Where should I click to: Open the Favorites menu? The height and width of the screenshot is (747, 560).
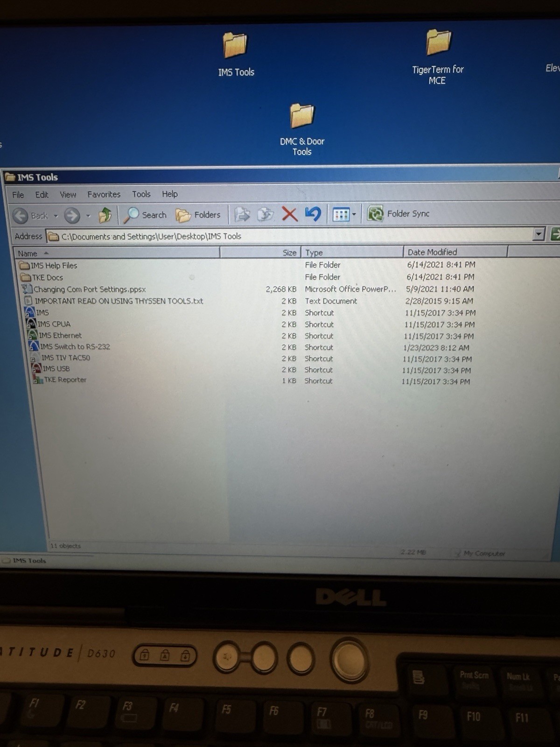coord(104,194)
